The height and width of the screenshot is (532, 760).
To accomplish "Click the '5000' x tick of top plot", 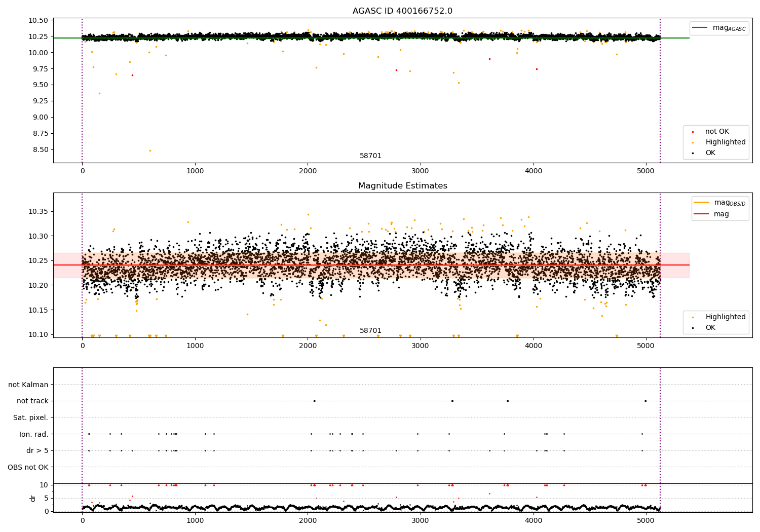I will [646, 171].
